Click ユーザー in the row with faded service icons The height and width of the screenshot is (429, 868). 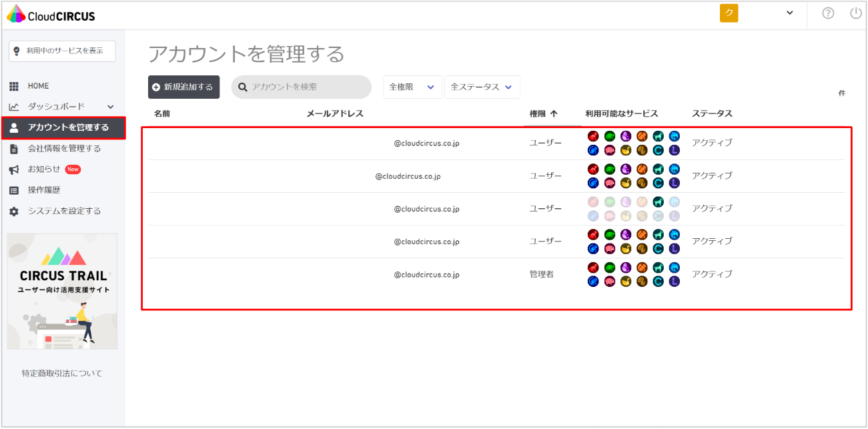coord(546,209)
